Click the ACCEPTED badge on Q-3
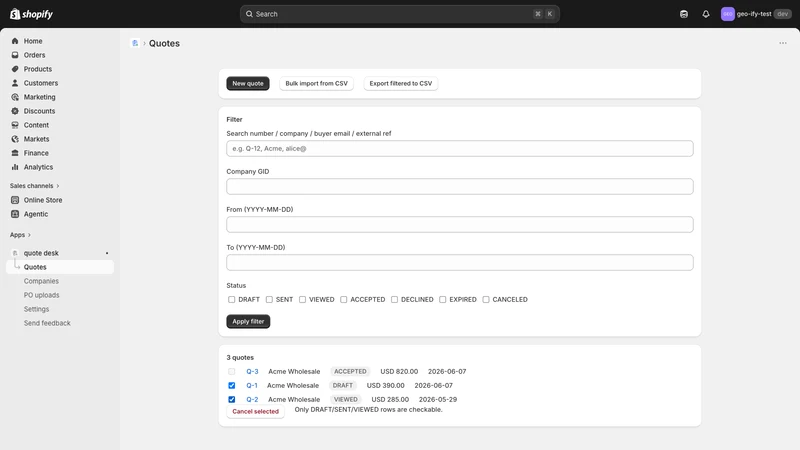Image resolution: width=800 pixels, height=450 pixels. (x=350, y=371)
